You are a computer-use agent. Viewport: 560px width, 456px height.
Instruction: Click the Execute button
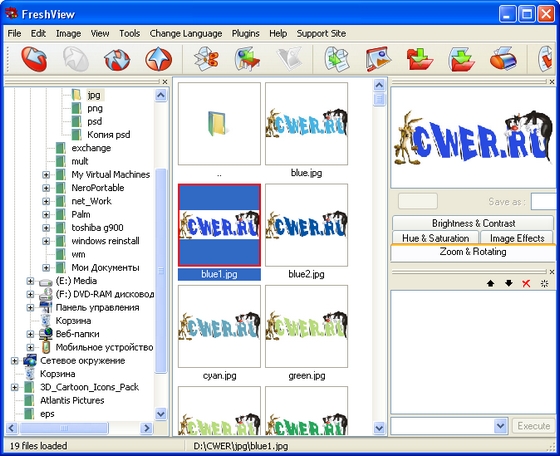(x=534, y=426)
